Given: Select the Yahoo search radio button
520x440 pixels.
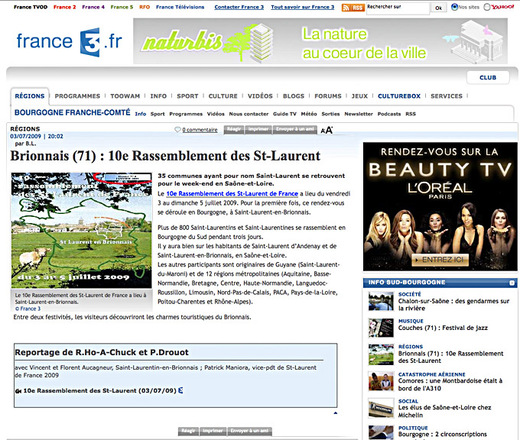Looking at the screenshot, I should click(x=487, y=7).
